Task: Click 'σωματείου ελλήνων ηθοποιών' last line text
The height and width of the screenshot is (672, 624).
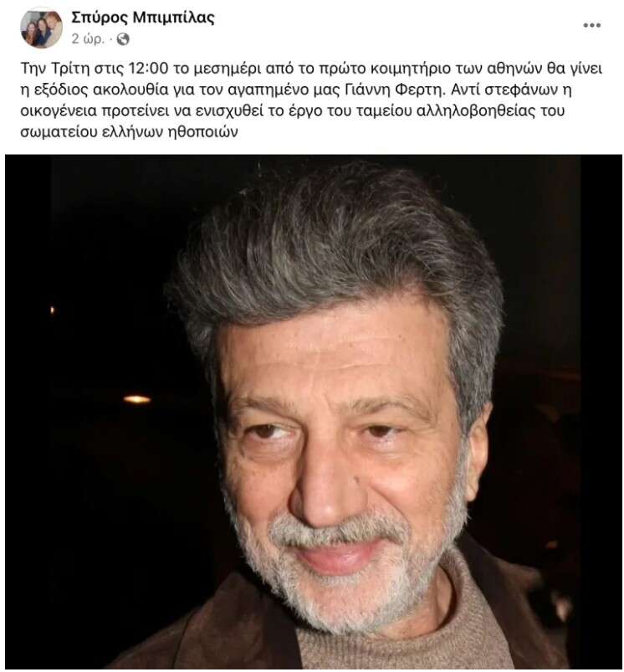Action: [x=129, y=132]
